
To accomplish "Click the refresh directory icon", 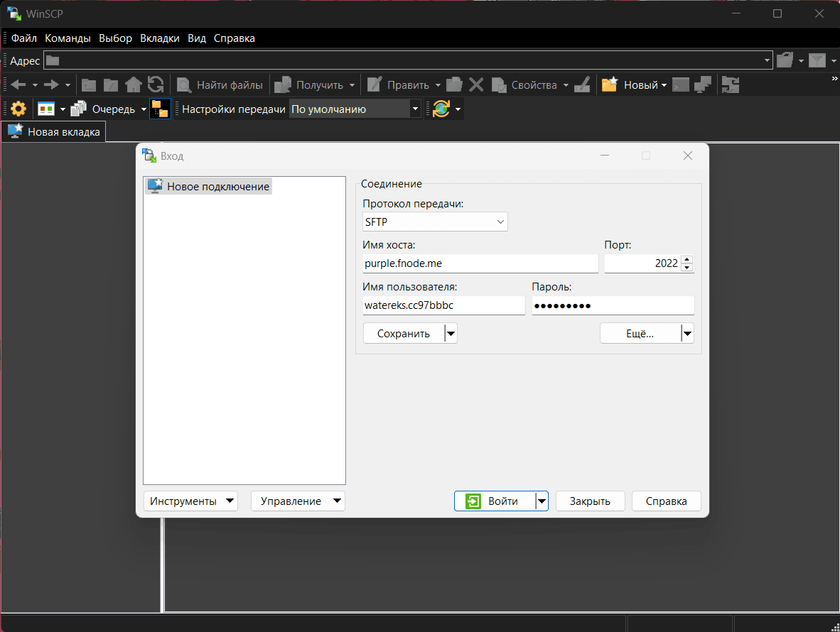I will point(156,85).
